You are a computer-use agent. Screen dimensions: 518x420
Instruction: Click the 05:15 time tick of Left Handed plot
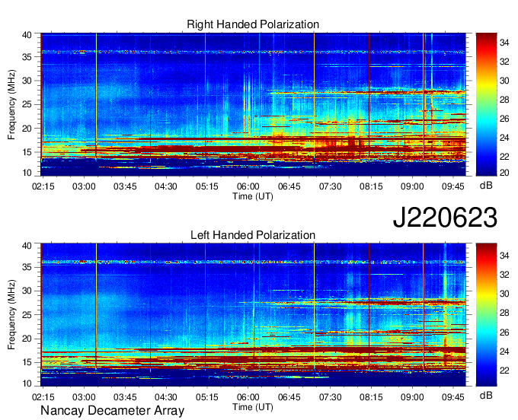(206, 396)
